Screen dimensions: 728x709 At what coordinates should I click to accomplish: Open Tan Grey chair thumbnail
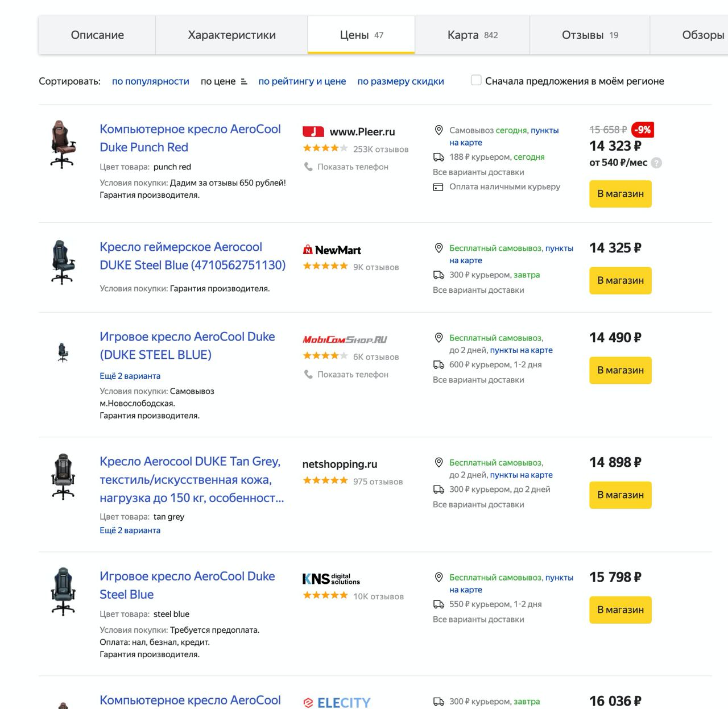63,476
